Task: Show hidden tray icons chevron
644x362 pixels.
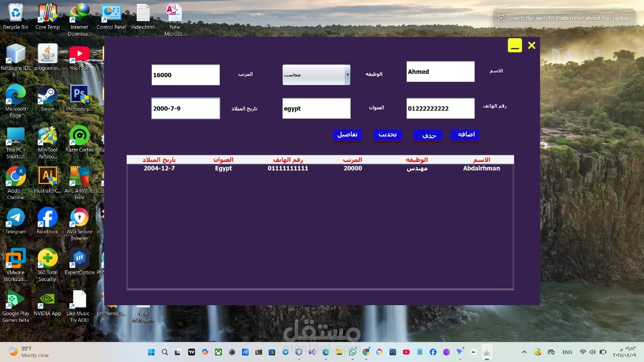Action: [x=524, y=352]
